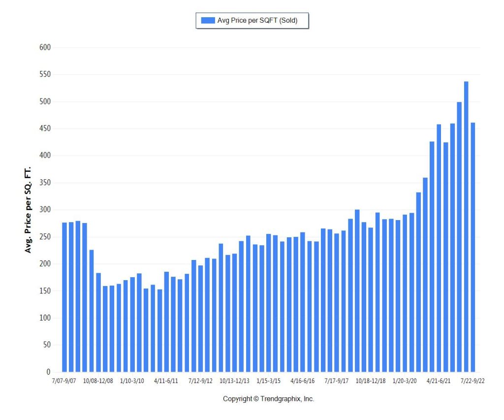The image size is (504, 420).
Task: Click the x-axis label '10/08-12/08'
Action: click(98, 381)
